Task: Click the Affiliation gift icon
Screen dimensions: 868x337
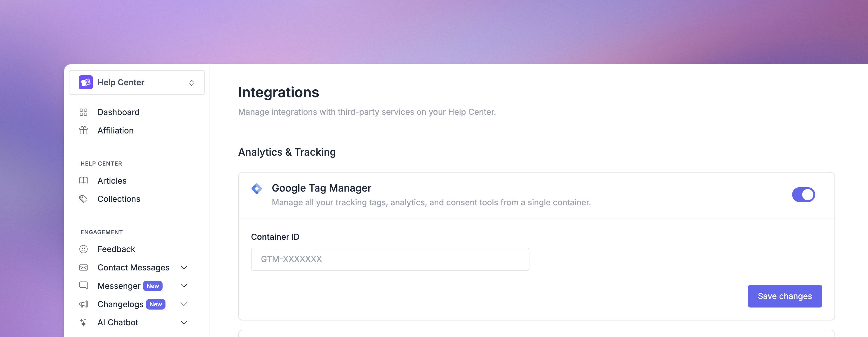Action: 83,131
